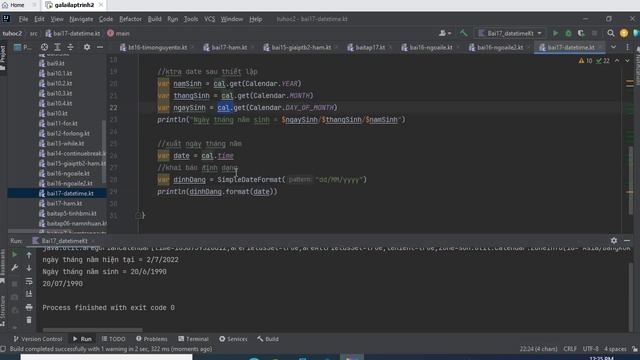
Task: Open Project panel settings gear
Action: 87,47
